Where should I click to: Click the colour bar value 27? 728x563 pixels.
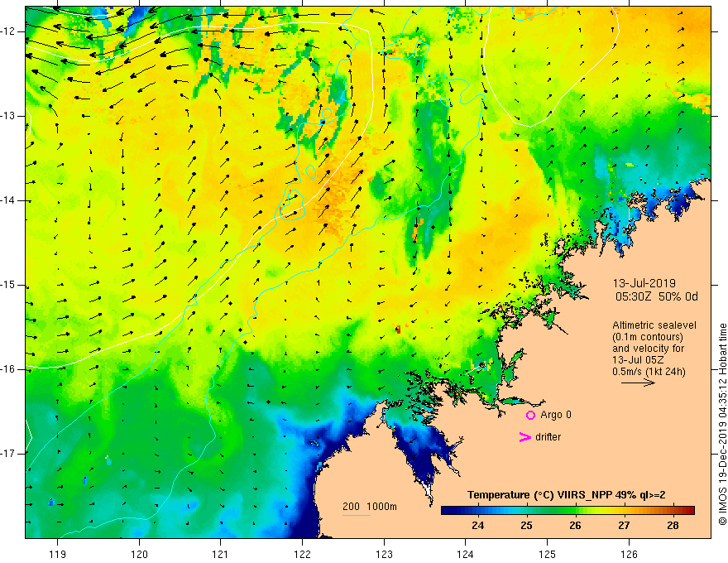tap(624, 526)
